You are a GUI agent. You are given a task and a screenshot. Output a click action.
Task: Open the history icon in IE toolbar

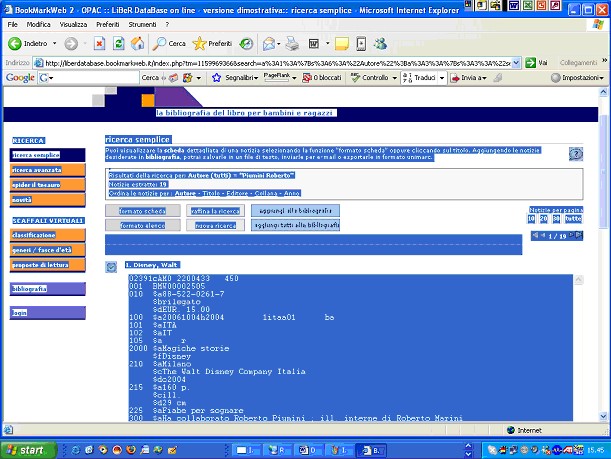[x=246, y=44]
